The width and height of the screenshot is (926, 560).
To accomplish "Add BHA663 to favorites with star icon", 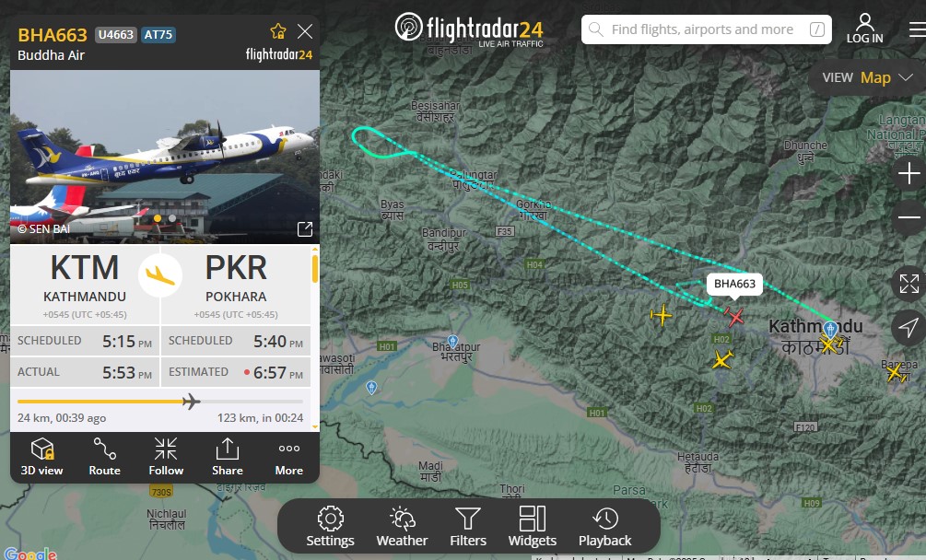I will point(278,31).
